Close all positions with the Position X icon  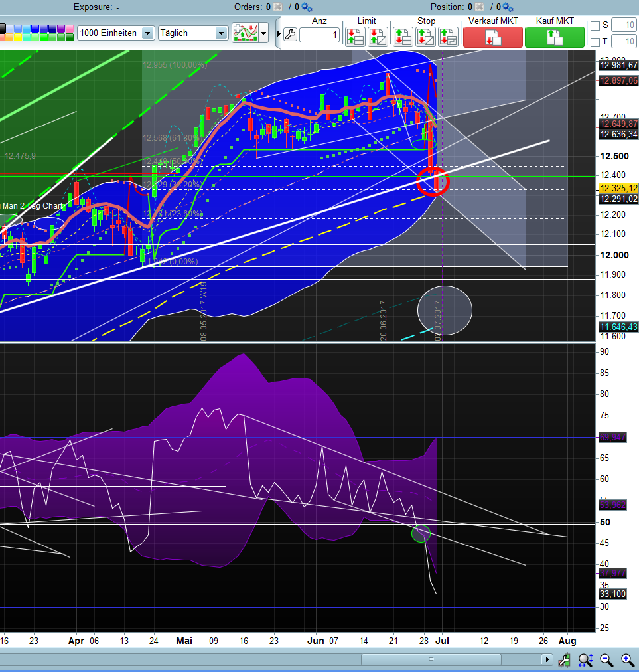pos(480,7)
